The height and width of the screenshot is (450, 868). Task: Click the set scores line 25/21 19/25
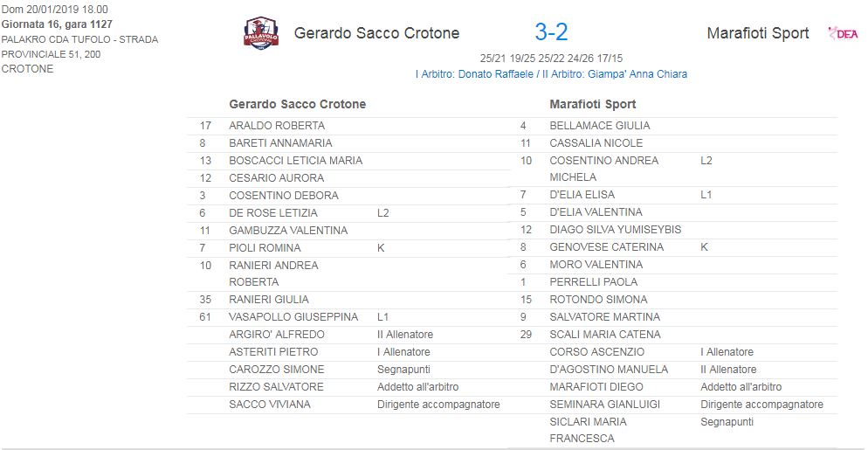pyautogui.click(x=551, y=58)
